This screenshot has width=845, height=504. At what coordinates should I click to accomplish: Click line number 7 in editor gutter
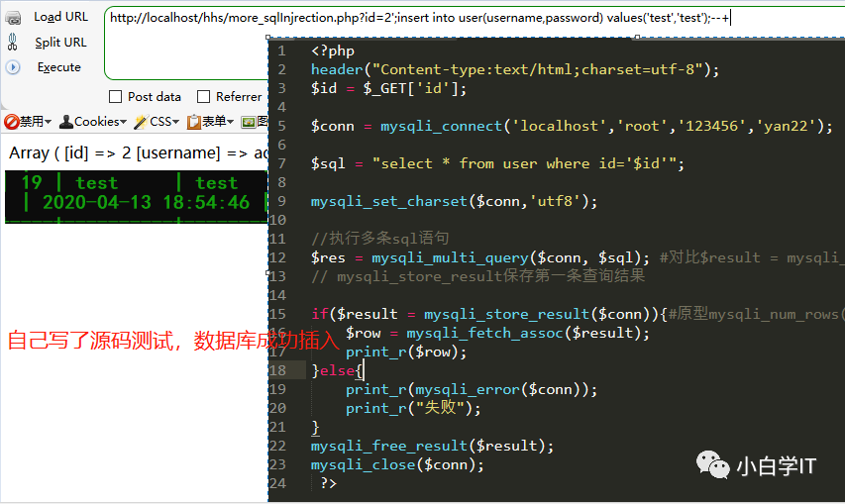click(281, 163)
